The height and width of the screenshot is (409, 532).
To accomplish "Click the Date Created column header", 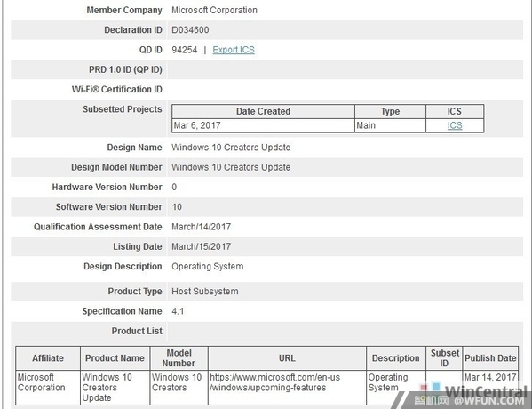I will (263, 111).
